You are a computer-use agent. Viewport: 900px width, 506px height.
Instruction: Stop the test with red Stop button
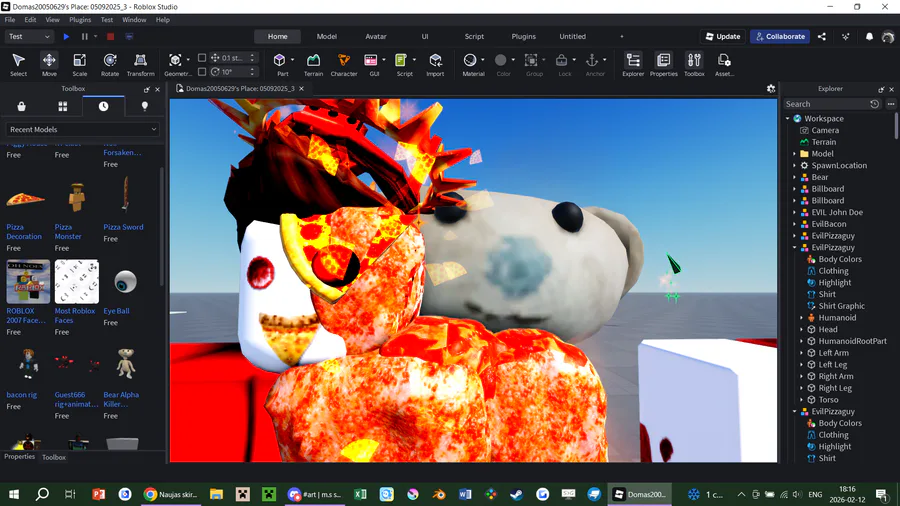click(110, 36)
